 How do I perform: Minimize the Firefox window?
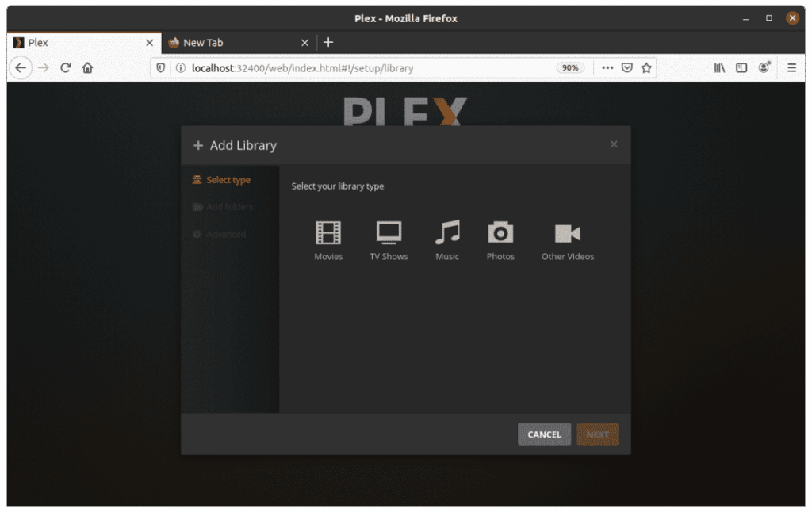pos(745,19)
